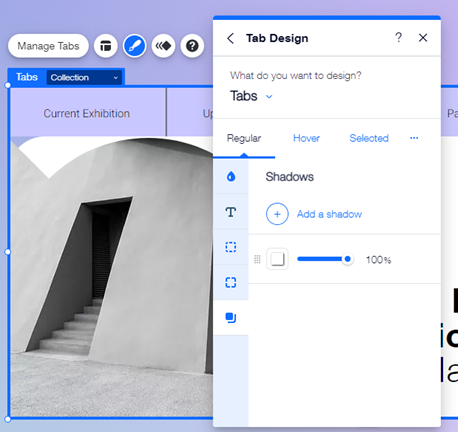Viewport: 458px width, 432px height.
Task: Switch to the Selected state tab
Action: 369,138
